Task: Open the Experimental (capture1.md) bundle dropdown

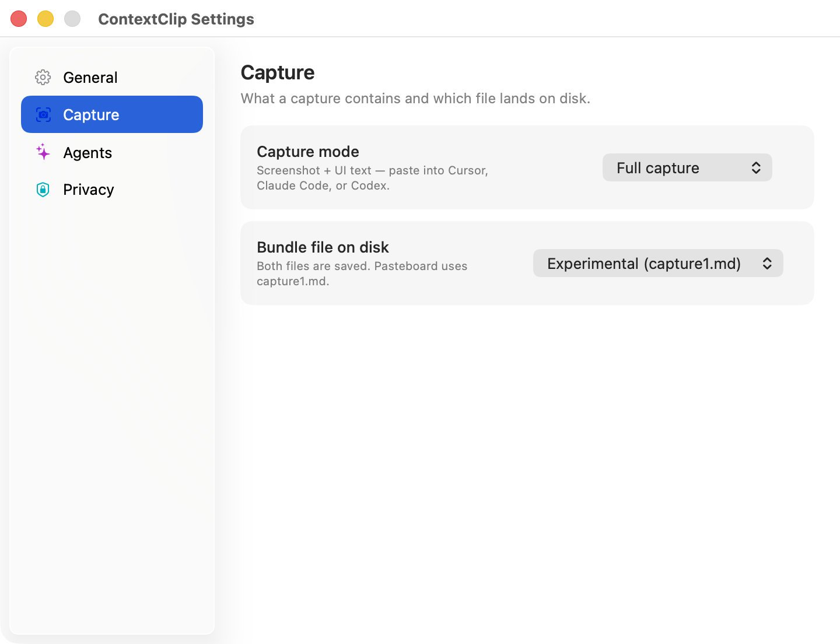Action: click(x=658, y=263)
